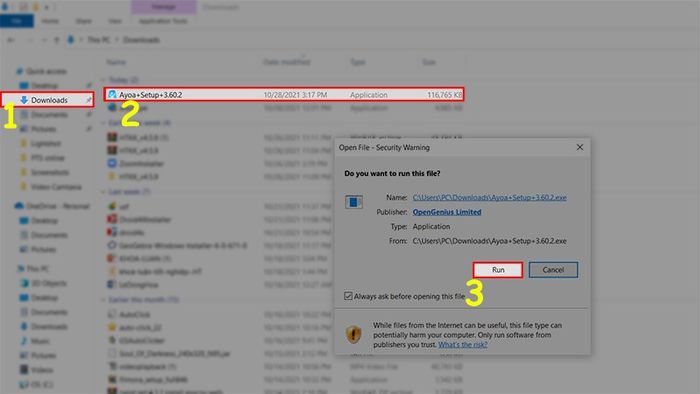Click the application icon beside the Name field
This screenshot has height=394, width=700.
click(x=354, y=202)
